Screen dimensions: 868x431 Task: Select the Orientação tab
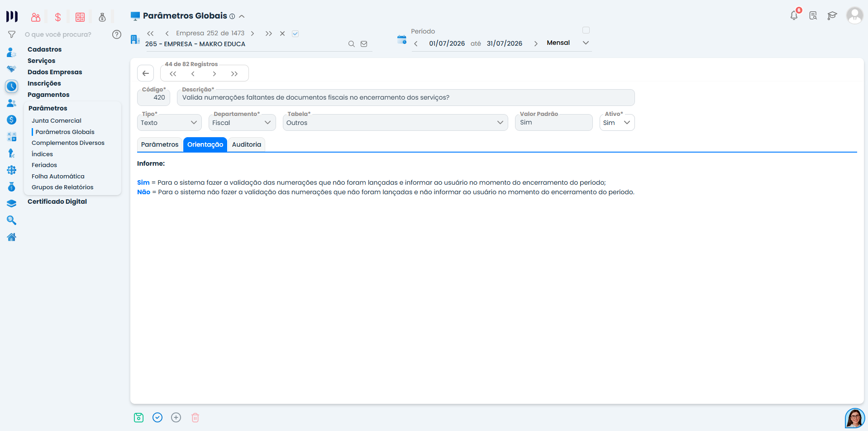(205, 144)
